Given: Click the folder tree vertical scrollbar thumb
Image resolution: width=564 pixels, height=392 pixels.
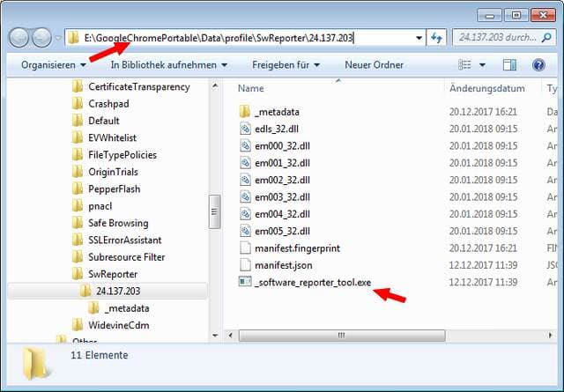Looking at the screenshot, I should pos(214,211).
